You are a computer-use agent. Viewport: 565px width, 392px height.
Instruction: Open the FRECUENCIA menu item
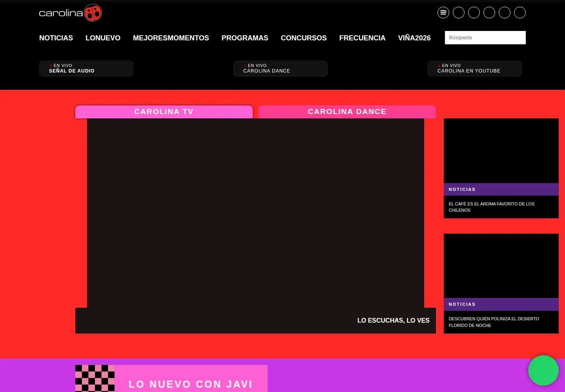[x=363, y=38]
